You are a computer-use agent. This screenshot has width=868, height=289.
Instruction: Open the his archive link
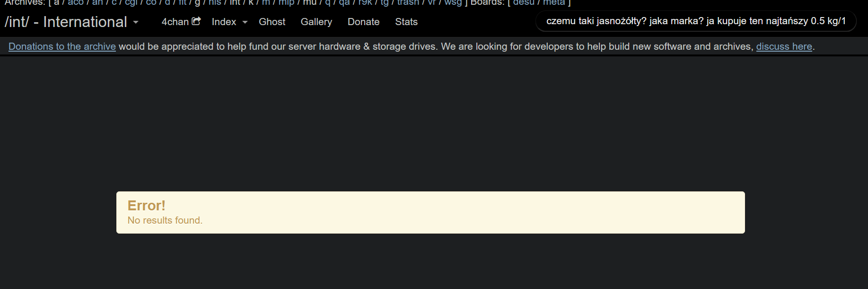click(215, 2)
